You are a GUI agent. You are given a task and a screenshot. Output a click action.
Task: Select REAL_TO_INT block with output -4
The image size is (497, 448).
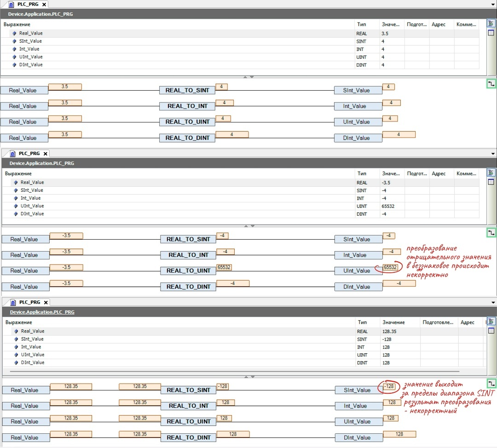pos(189,255)
